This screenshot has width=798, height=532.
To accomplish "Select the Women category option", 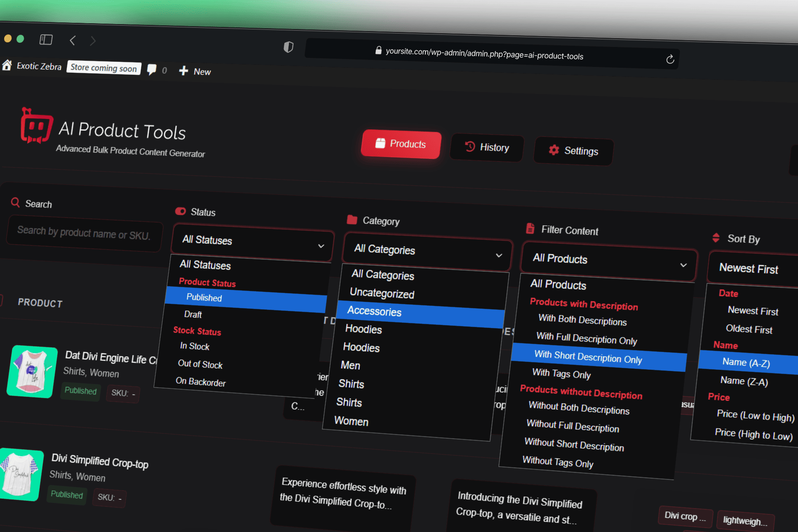I will [351, 421].
